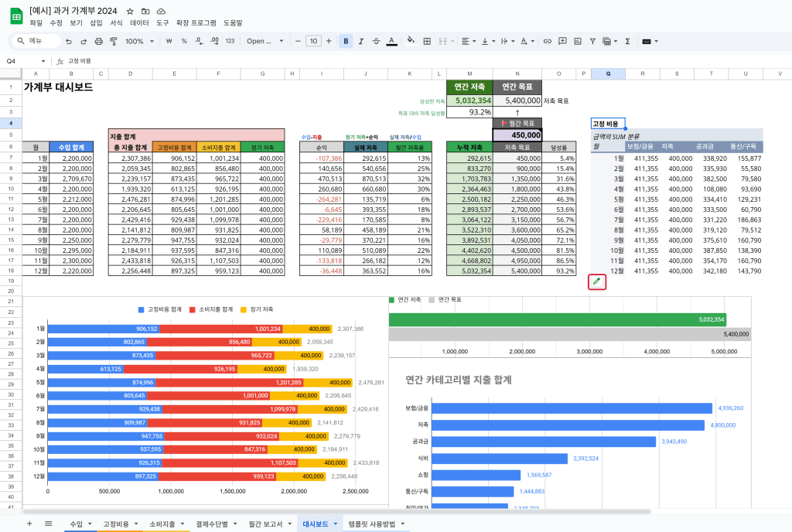Open the zoom level dropdown at 100%
Viewport: 792px width, 532px height.
click(138, 41)
